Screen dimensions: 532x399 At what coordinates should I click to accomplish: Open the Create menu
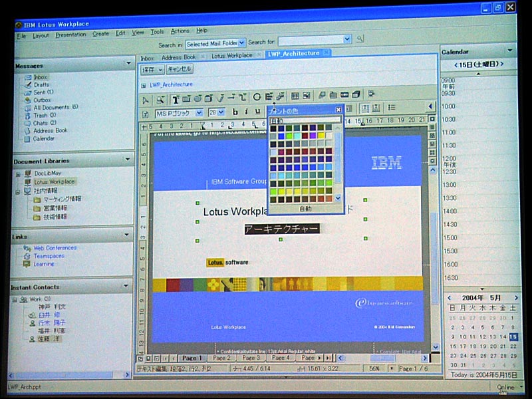pos(101,34)
